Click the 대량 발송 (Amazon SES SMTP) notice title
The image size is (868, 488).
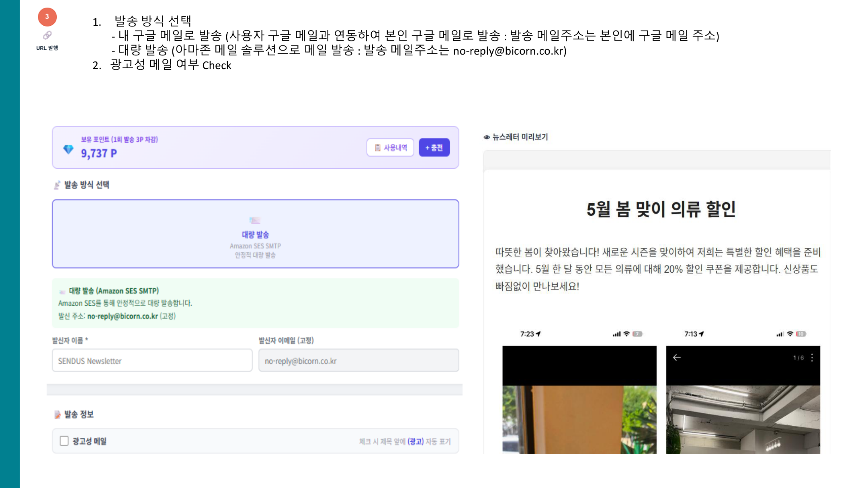tap(114, 291)
